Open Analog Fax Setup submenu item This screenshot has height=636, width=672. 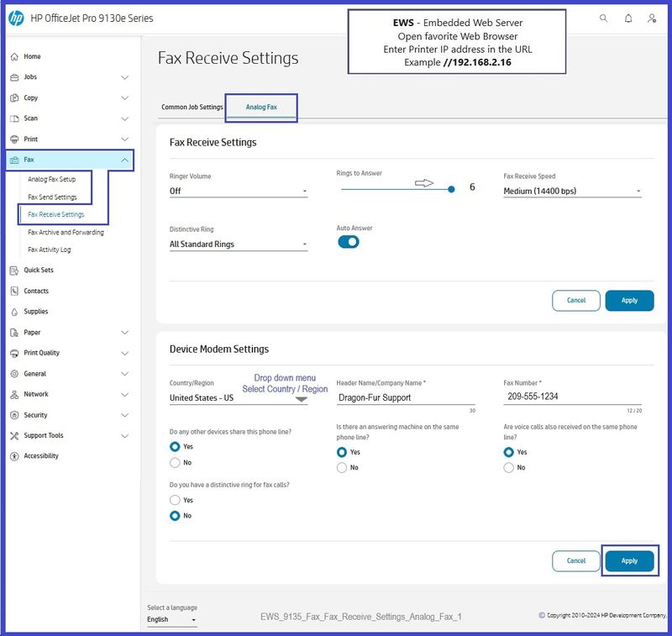[51, 179]
